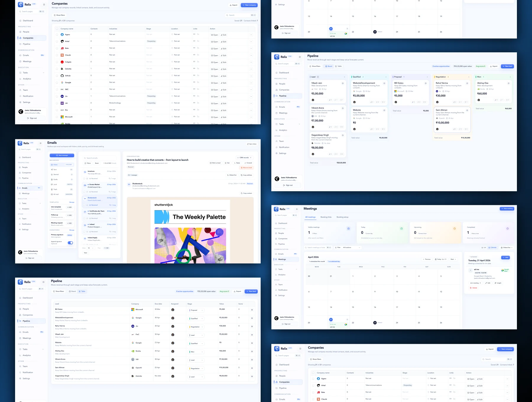This screenshot has height=402, width=532.
Task: Click the plus icon in the Qualified column header
Action: tap(386, 77)
